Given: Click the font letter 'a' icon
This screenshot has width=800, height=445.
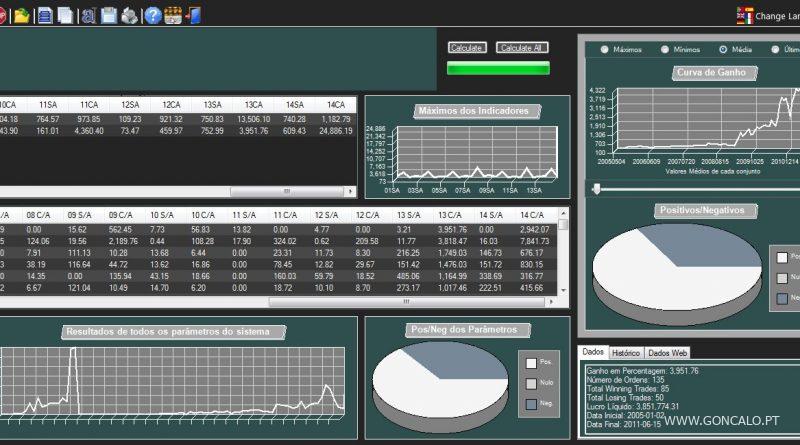Looking at the screenshot, I should 89,15.
